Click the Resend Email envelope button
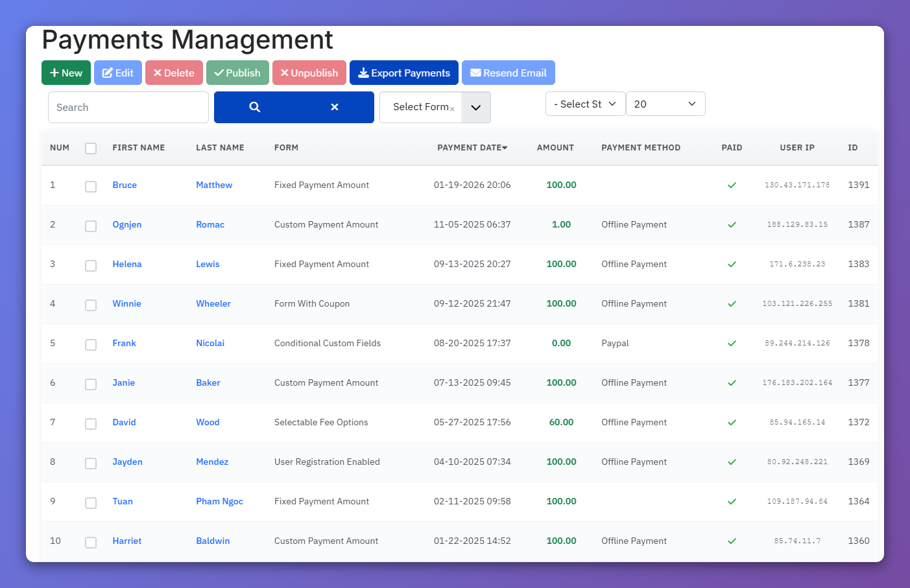 (509, 73)
